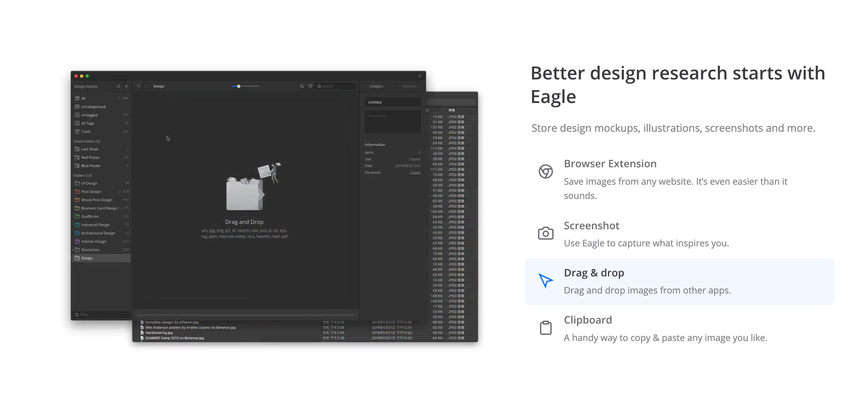Open the sort order icon
This screenshot has height=413, width=868.
pyautogui.click(x=302, y=87)
